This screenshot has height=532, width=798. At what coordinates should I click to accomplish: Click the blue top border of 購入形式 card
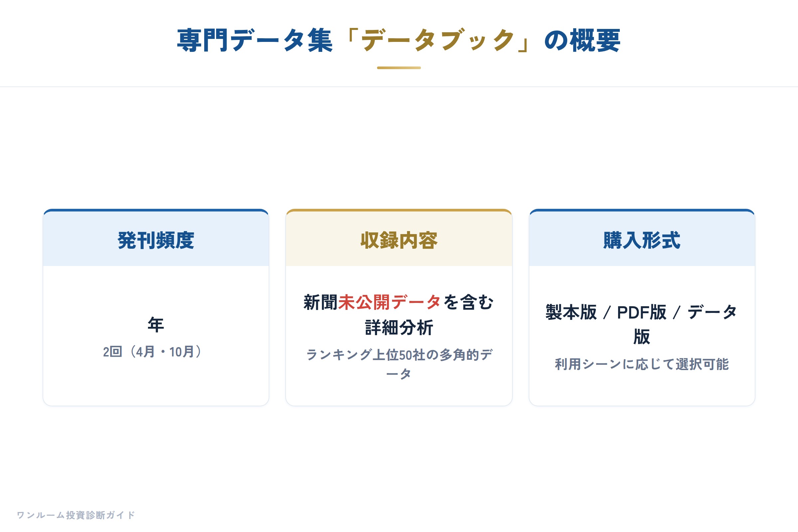pyautogui.click(x=642, y=210)
